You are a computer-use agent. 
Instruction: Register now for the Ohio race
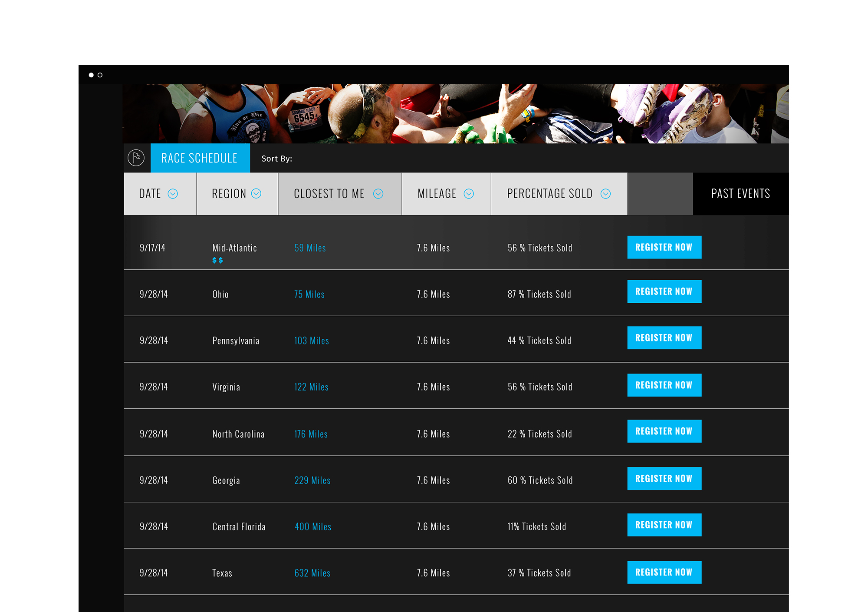click(x=664, y=291)
